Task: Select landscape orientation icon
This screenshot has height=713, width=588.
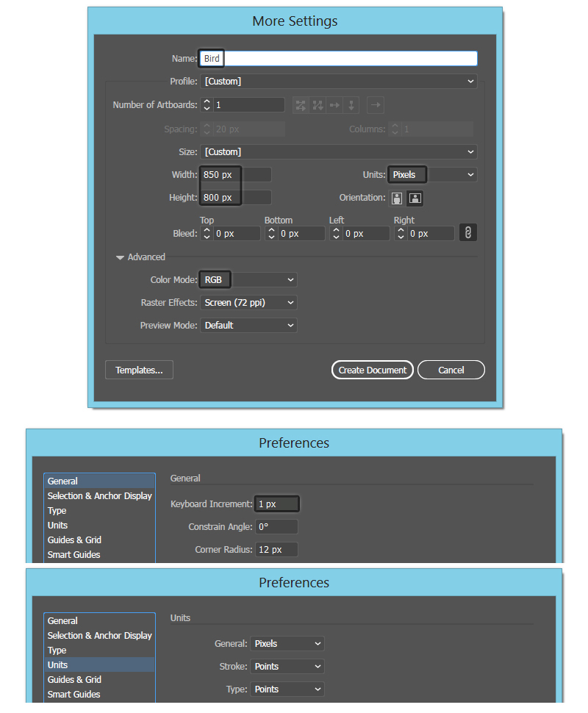Action: click(x=415, y=198)
